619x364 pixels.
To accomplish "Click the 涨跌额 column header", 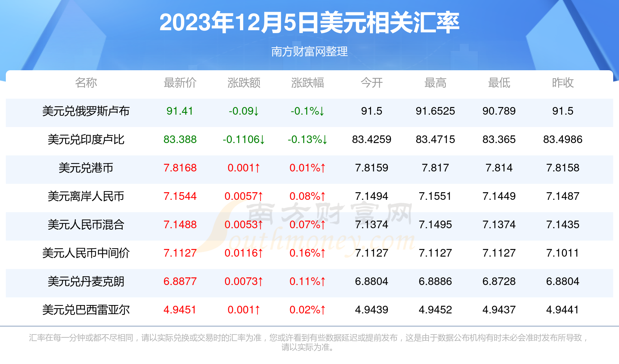I will pos(244,83).
